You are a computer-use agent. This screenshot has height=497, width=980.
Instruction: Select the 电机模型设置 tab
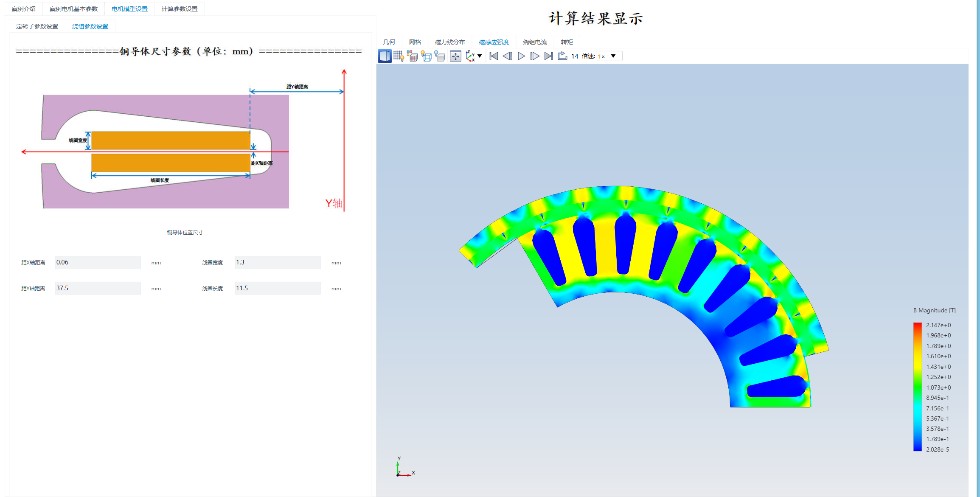129,9
